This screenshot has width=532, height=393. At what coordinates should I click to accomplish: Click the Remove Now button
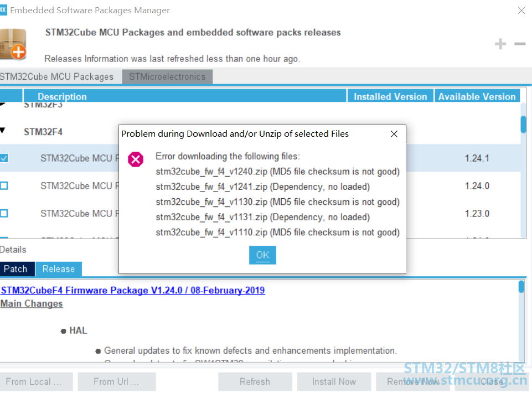point(413,382)
